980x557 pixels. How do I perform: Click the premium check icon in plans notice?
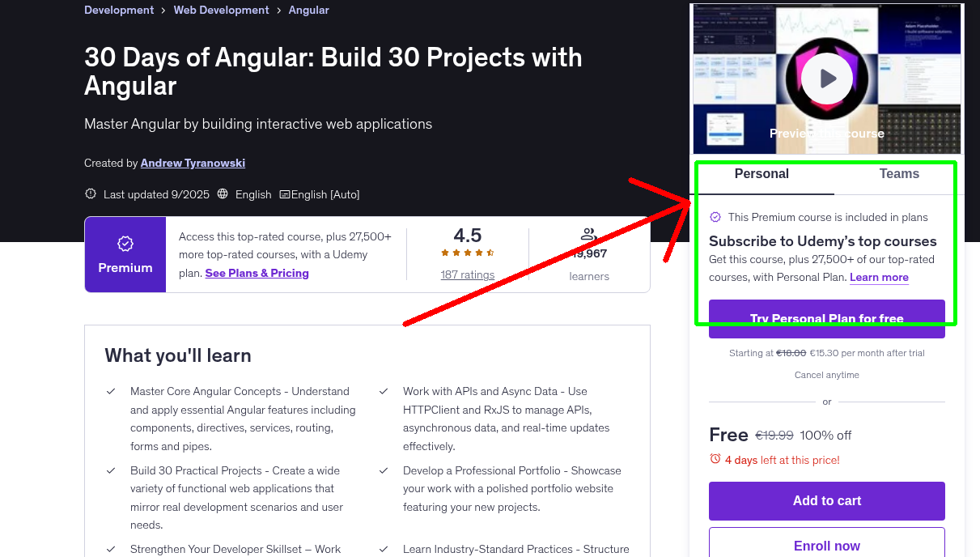point(715,217)
